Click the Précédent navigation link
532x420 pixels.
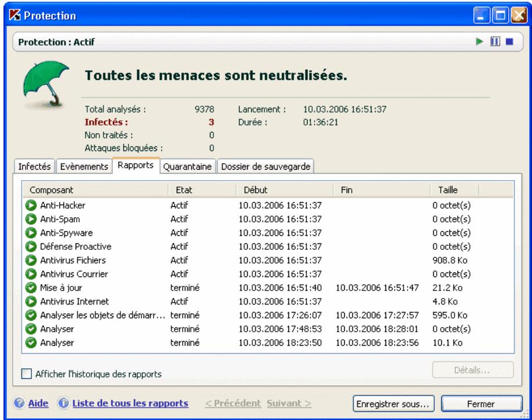233,403
